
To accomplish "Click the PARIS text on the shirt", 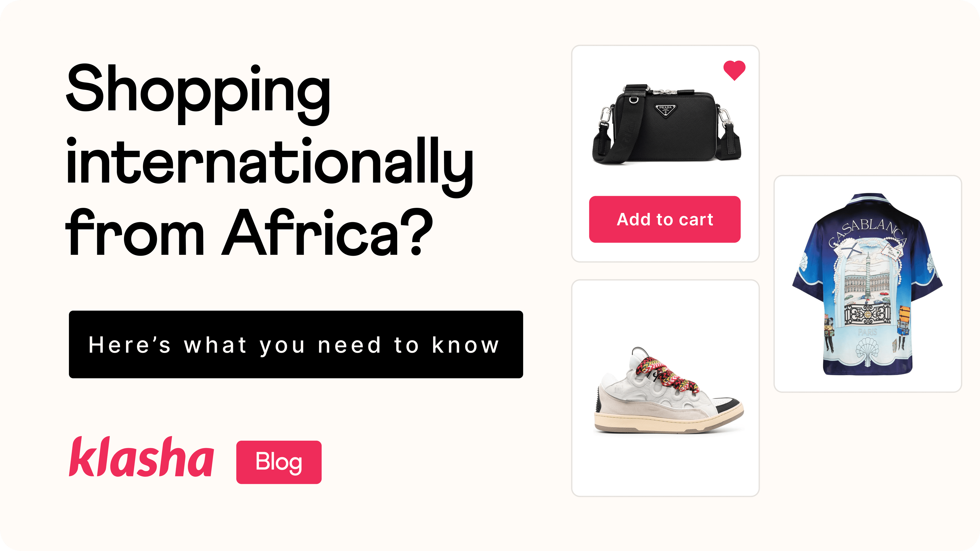I will (x=867, y=332).
